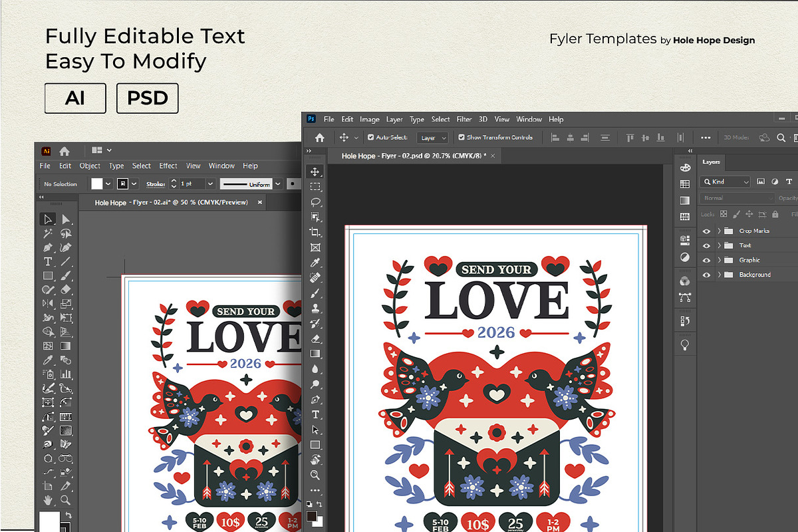The width and height of the screenshot is (798, 532).
Task: Click the PSD format button
Action: (147, 98)
